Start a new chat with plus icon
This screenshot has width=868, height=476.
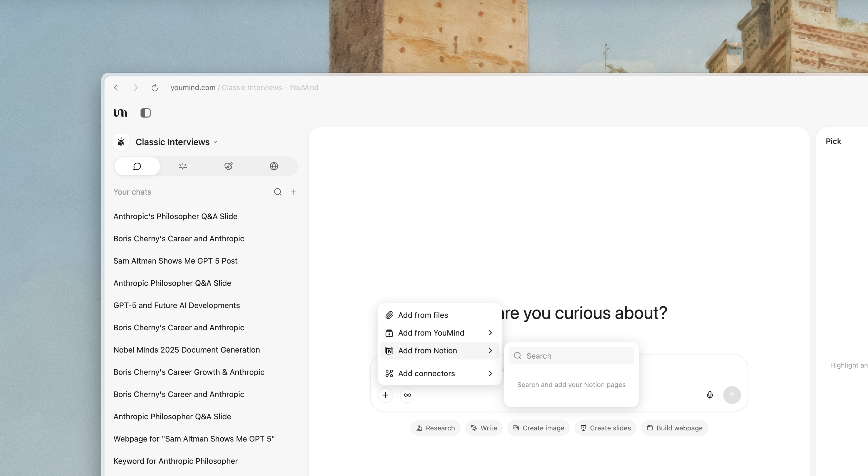(x=293, y=192)
